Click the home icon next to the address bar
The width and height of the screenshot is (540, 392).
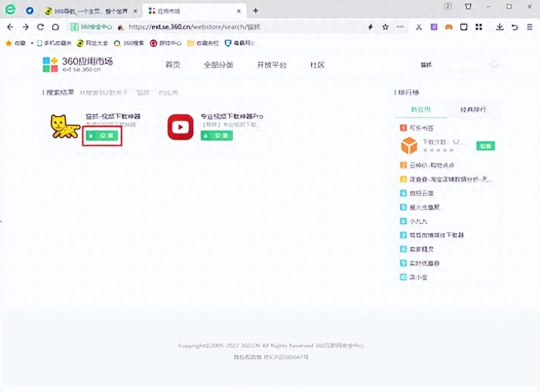click(56, 28)
